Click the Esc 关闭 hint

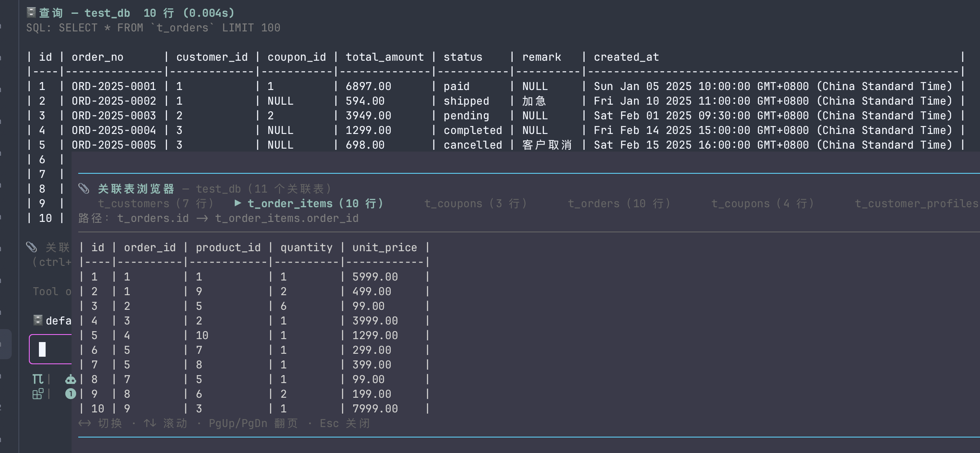345,423
